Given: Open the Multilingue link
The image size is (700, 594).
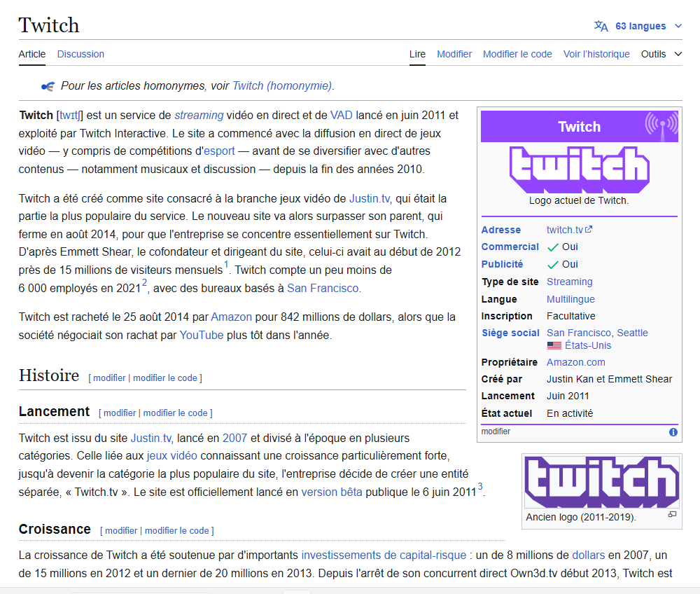Looking at the screenshot, I should pos(570,299).
